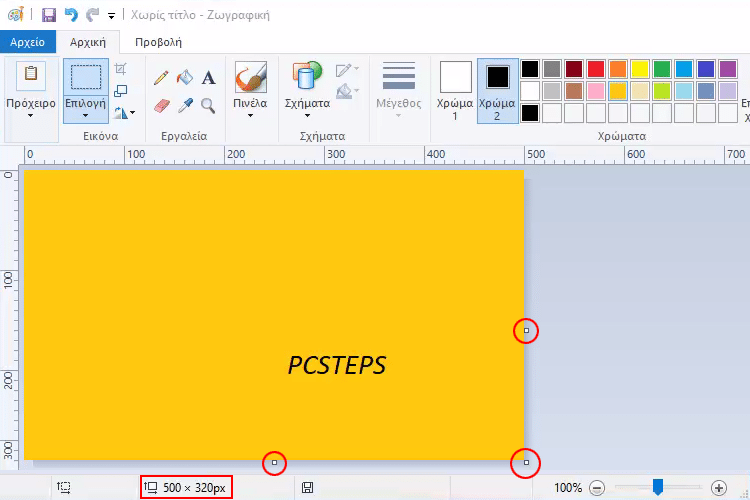750x500 pixels.
Task: Pick the light yellow cream swatch
Action: click(640, 91)
